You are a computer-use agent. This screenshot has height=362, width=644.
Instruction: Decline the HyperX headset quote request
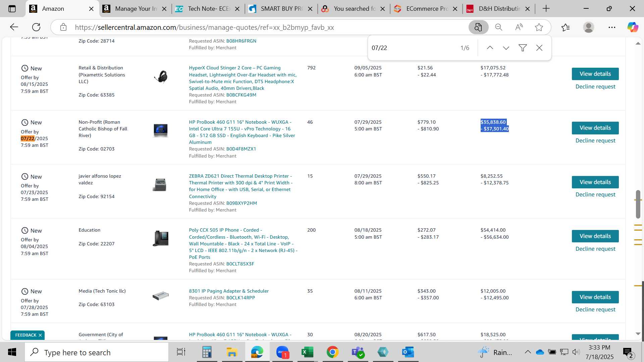[595, 86]
